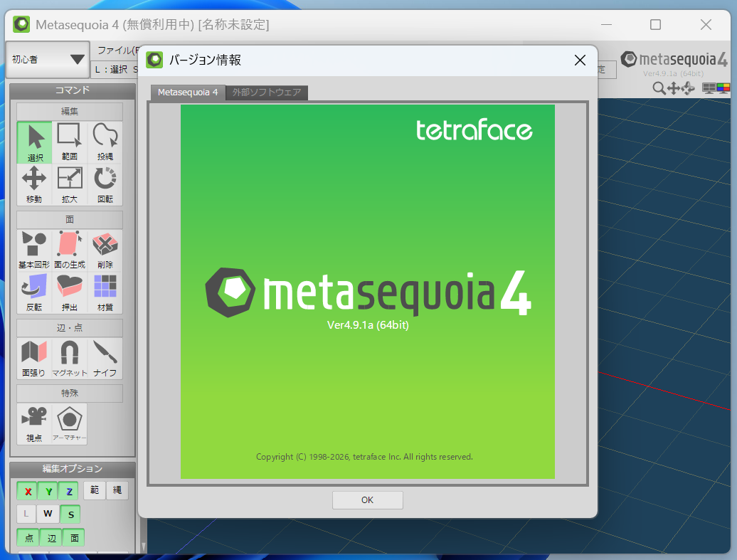This screenshot has height=560, width=737.
Task: Select the 面張り fill hole tool
Action: coord(34,359)
